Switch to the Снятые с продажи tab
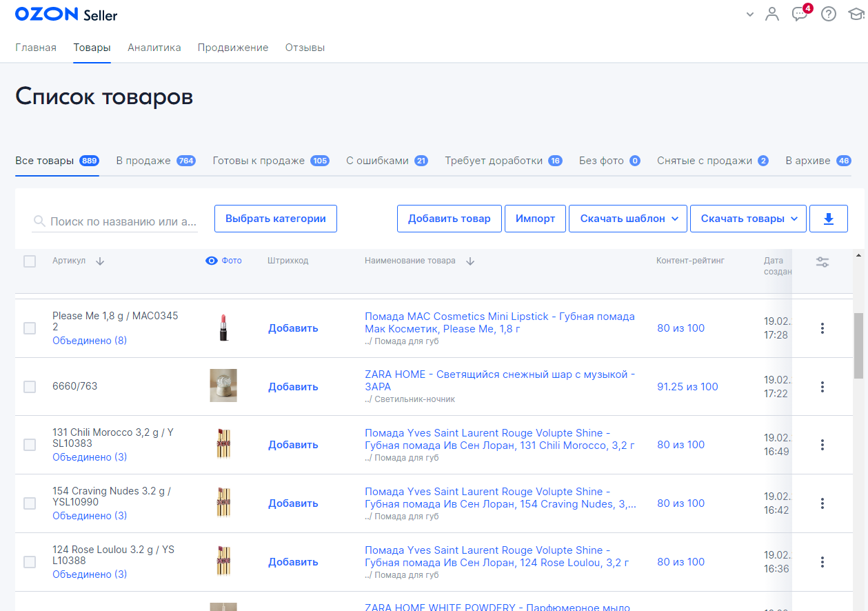 pos(713,161)
